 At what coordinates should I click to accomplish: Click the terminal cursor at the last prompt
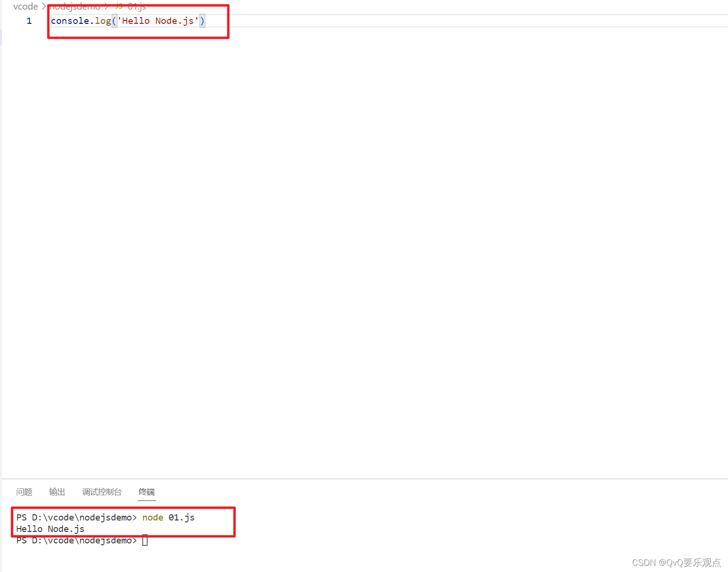[145, 541]
